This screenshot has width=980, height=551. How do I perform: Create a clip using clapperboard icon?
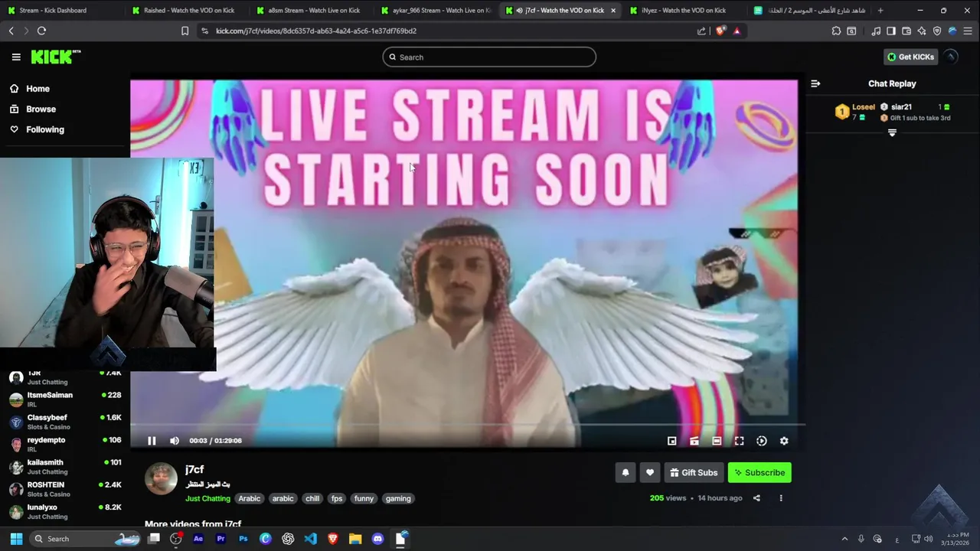(694, 441)
